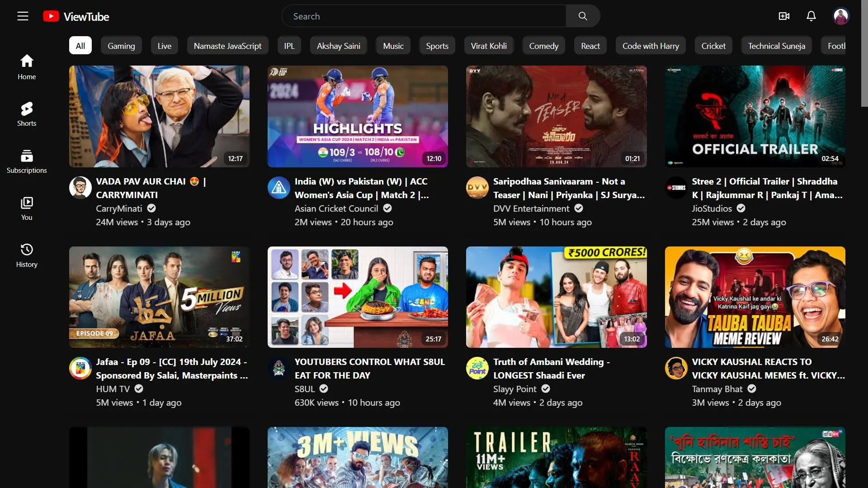Select the Comedy filter chip
Image resolution: width=868 pixels, height=488 pixels.
pyautogui.click(x=544, y=46)
